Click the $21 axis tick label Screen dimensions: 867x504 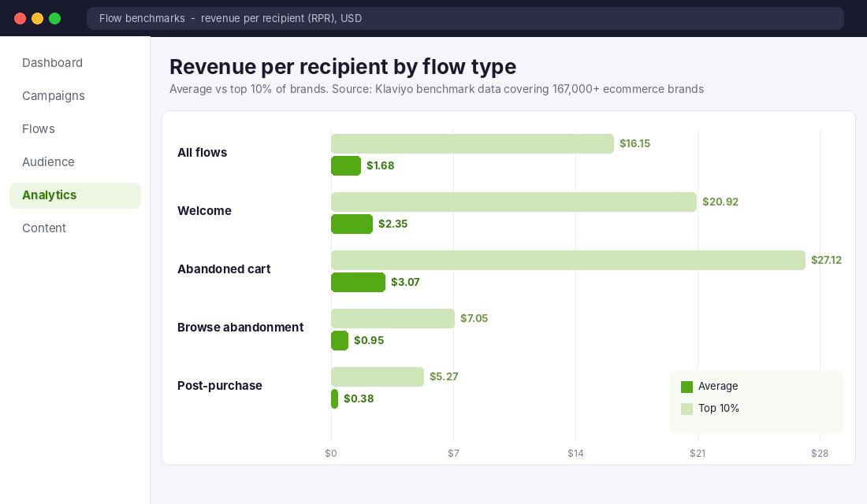pyautogui.click(x=698, y=454)
